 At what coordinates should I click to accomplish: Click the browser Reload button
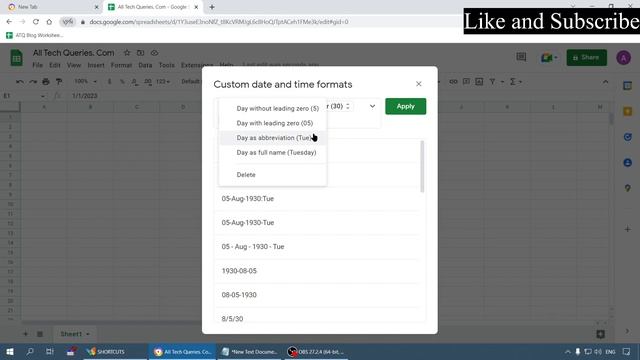36,22
